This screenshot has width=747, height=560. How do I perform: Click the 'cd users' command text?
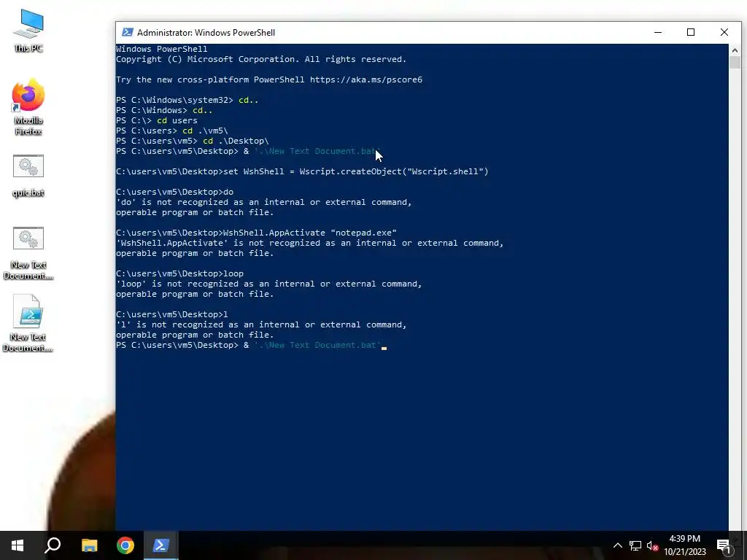(177, 120)
